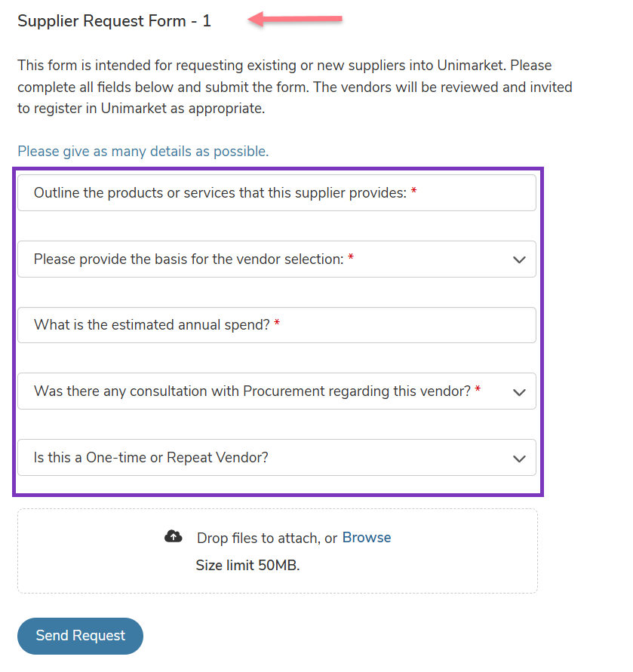Click the pink arrow beside the form title

[x=295, y=19]
